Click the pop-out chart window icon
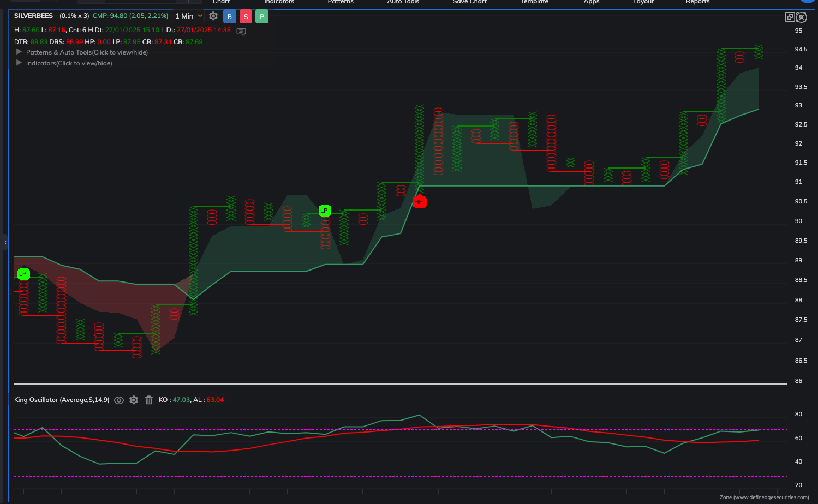Viewport: 818px width, 504px height. (790, 17)
